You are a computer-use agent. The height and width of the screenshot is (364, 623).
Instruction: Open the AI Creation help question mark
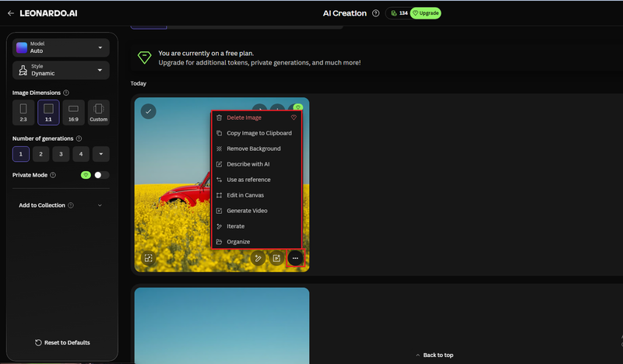(x=375, y=13)
